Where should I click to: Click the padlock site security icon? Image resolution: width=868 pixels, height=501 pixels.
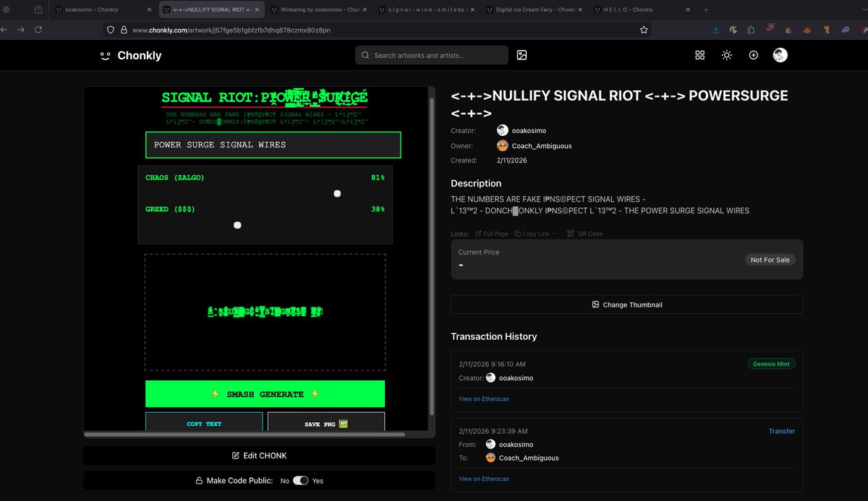(124, 30)
